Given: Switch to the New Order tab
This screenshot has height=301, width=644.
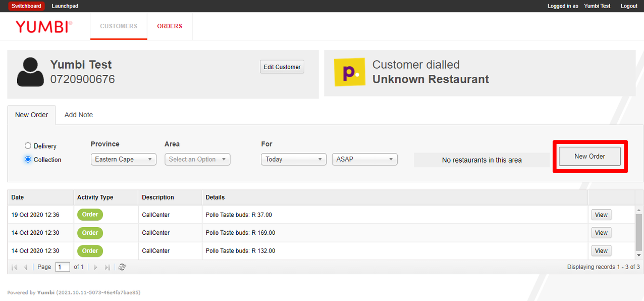Looking at the screenshot, I should click(x=32, y=115).
